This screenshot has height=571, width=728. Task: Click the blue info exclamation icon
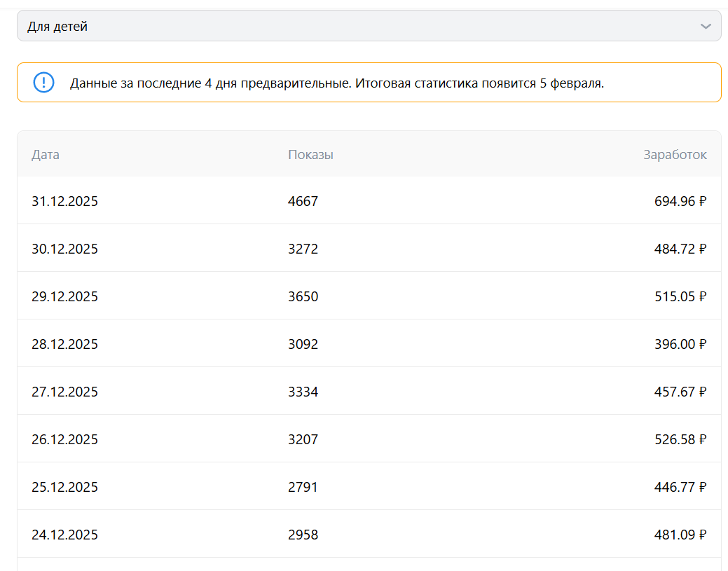(43, 83)
